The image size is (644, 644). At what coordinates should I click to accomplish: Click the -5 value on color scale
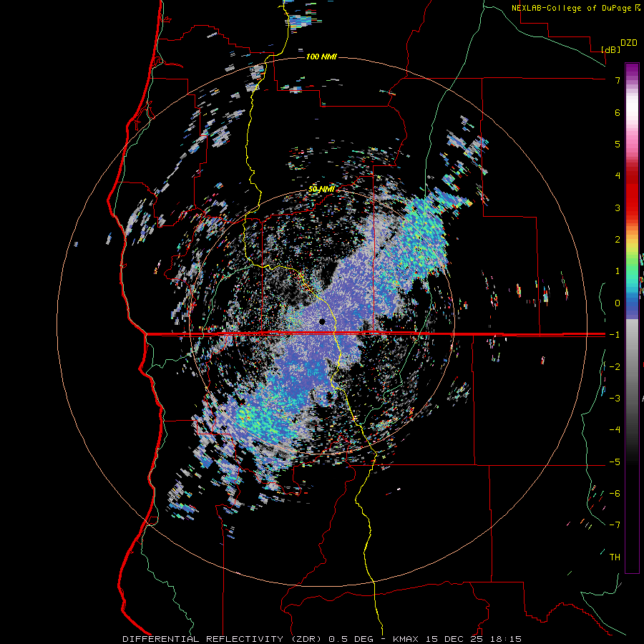click(615, 462)
